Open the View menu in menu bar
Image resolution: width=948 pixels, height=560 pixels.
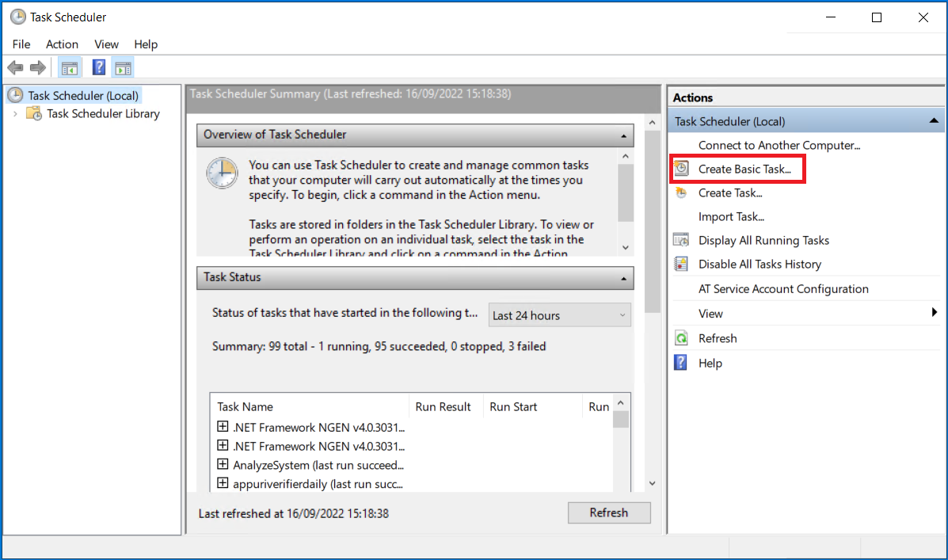(x=106, y=44)
